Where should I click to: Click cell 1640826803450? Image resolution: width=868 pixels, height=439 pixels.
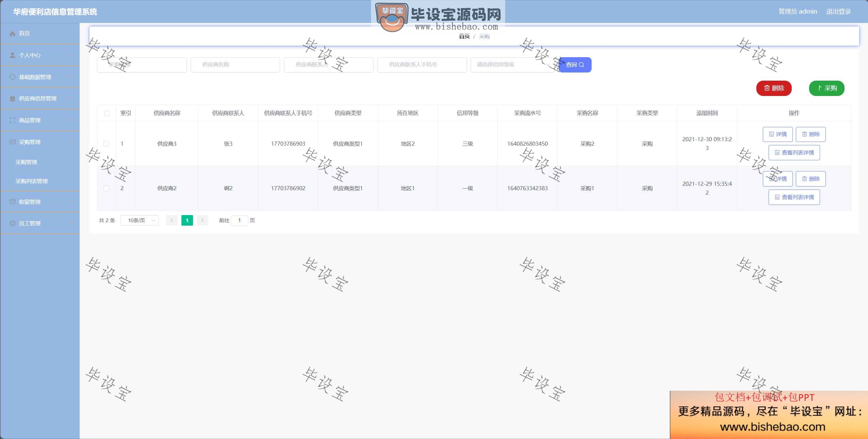[527, 144]
